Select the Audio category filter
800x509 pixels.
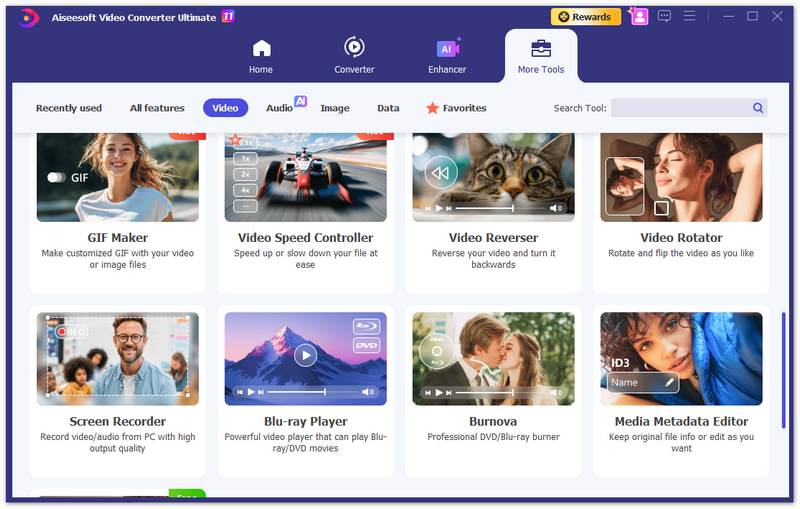[279, 108]
